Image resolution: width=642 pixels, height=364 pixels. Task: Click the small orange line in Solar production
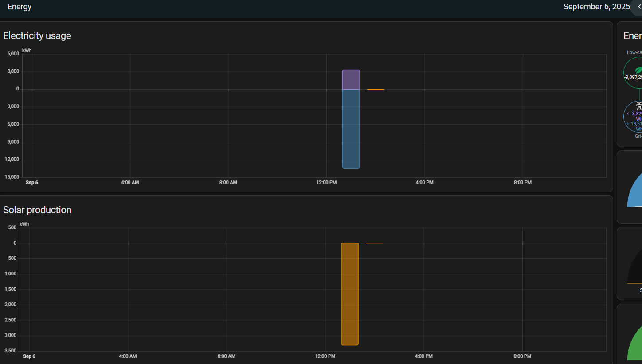coord(374,243)
